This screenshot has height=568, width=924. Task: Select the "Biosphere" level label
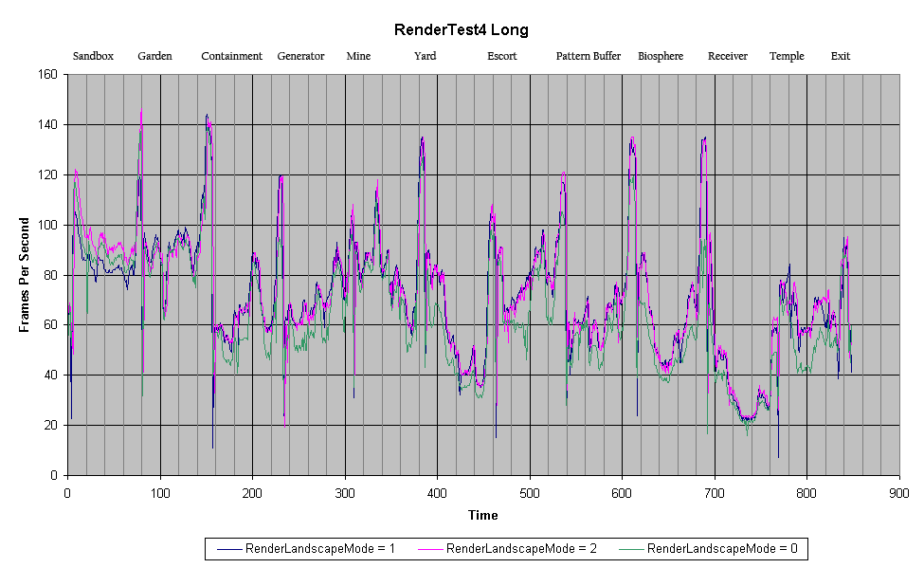click(x=661, y=56)
